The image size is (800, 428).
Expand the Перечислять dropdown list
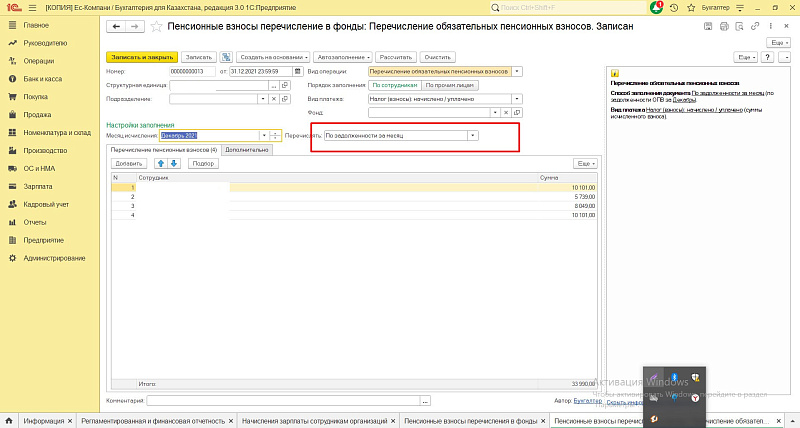(x=473, y=135)
